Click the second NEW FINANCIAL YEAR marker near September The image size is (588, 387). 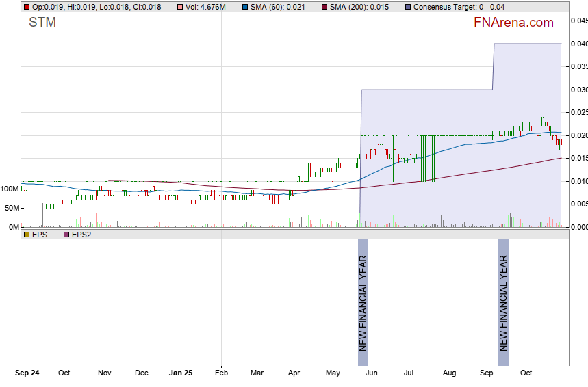(x=503, y=303)
